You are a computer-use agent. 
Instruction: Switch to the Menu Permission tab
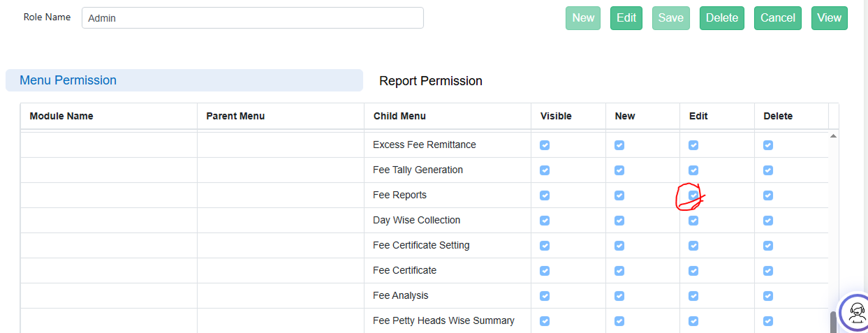point(184,80)
